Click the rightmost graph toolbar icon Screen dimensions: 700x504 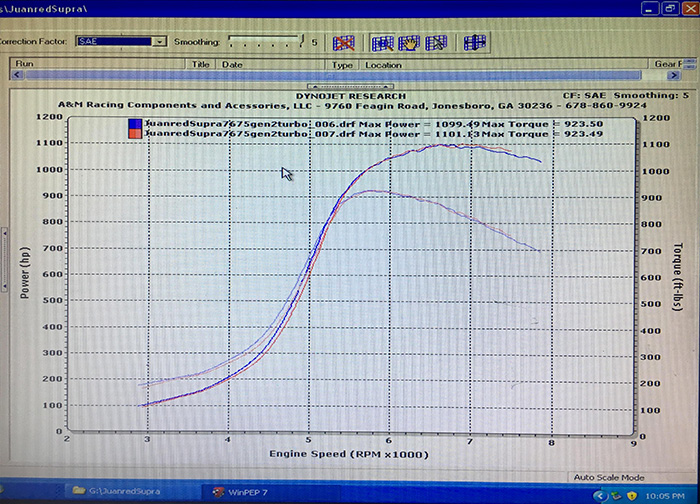pos(475,43)
